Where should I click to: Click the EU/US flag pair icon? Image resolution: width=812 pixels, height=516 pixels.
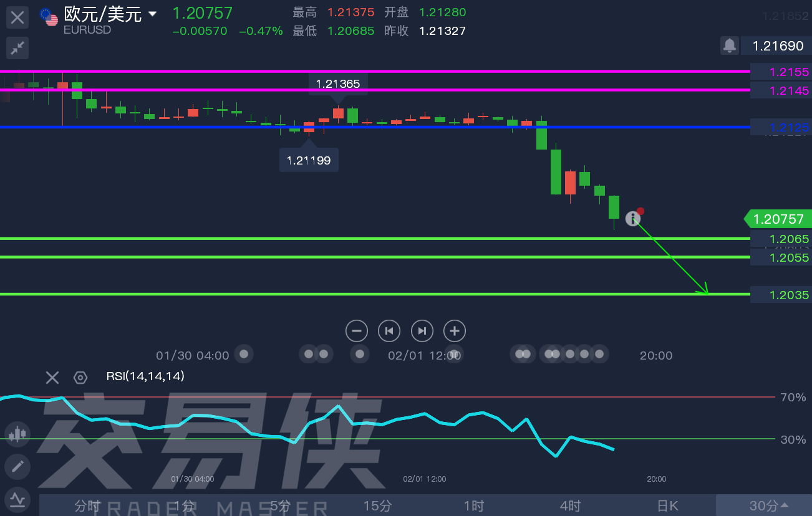[x=49, y=17]
